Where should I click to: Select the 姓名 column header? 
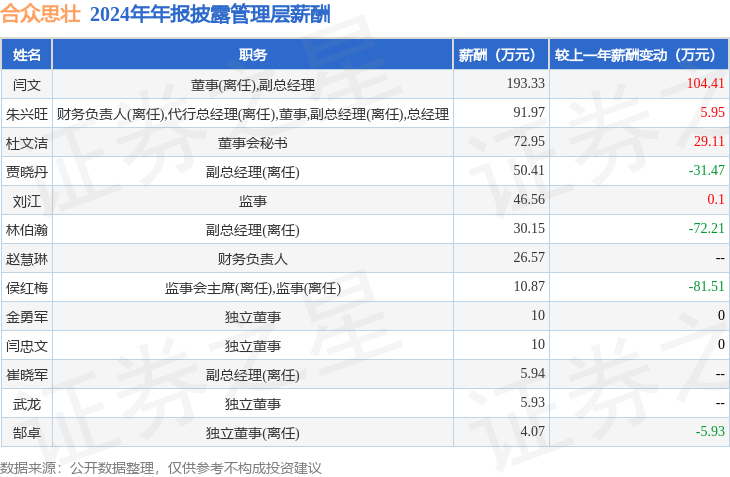point(27,55)
